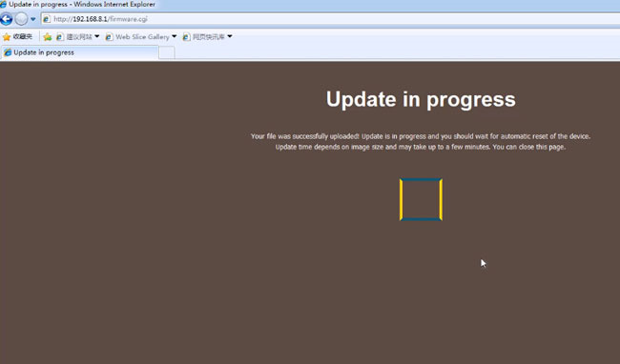The height and width of the screenshot is (364, 620).
Task: Open the Web Slice Gallery link
Action: (x=142, y=37)
